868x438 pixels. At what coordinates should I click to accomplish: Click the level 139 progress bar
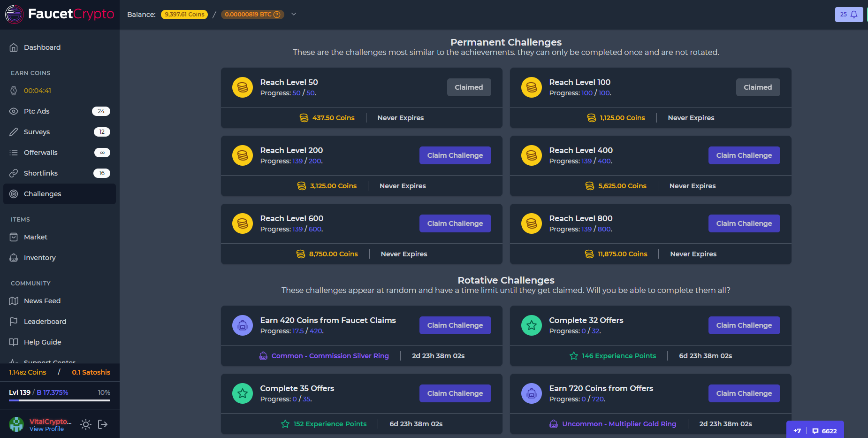(60, 400)
